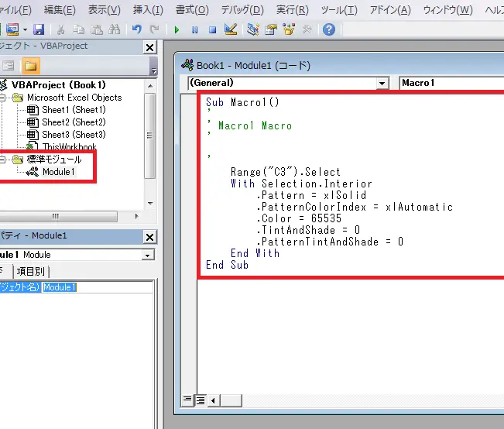Open the 表示(V) menu
504x429 pixels.
(105, 10)
